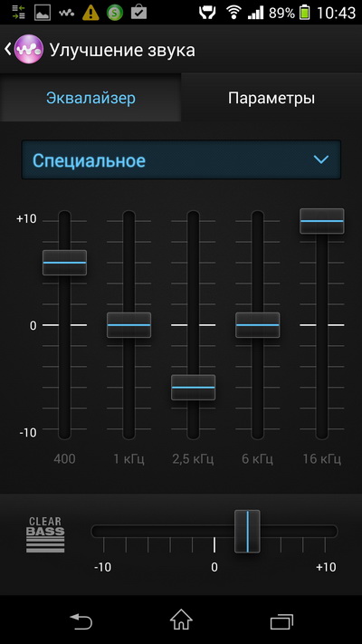Click the 2,5 кГц band slider handle
The width and height of the screenshot is (362, 644).
[x=194, y=388]
